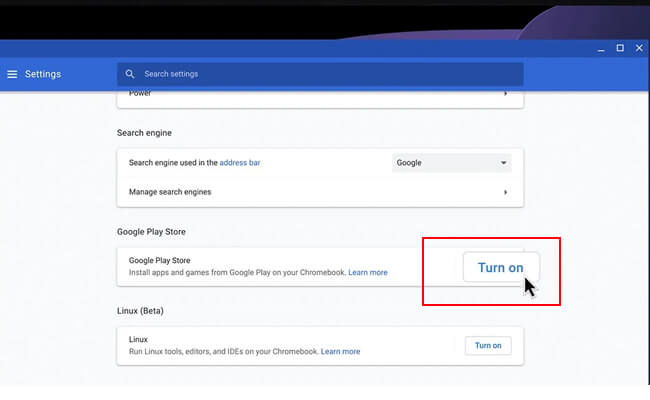
Task: Open the Settings hamburger menu
Action: pyautogui.click(x=12, y=74)
